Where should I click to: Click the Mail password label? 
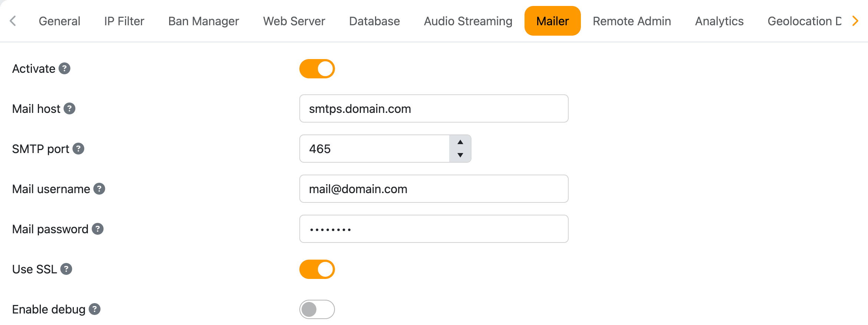50,229
